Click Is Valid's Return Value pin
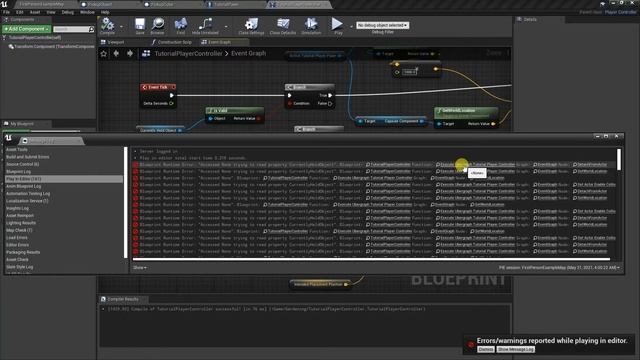This screenshot has height=360, width=640. [x=258, y=119]
